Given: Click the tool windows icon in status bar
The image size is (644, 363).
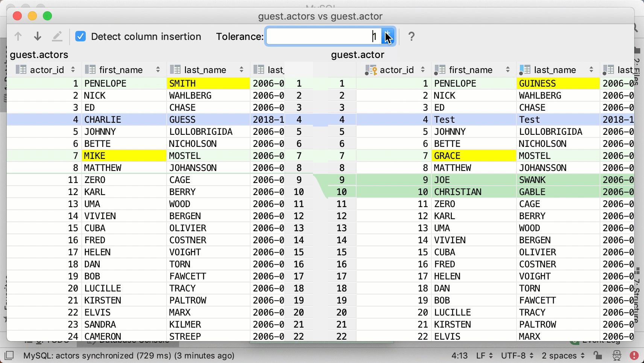Looking at the screenshot, I should coord(9,355).
